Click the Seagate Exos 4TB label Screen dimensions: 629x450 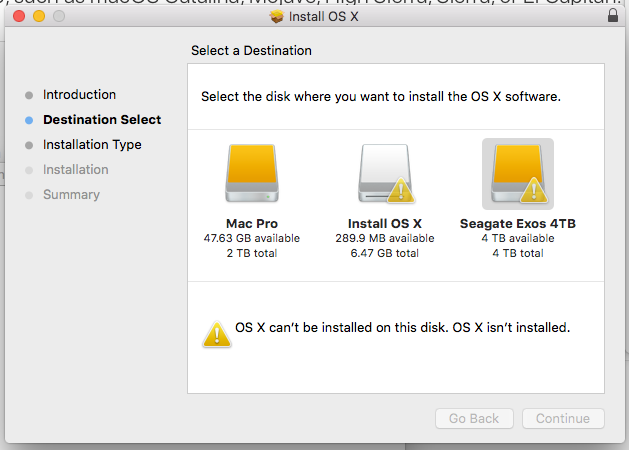click(x=517, y=224)
